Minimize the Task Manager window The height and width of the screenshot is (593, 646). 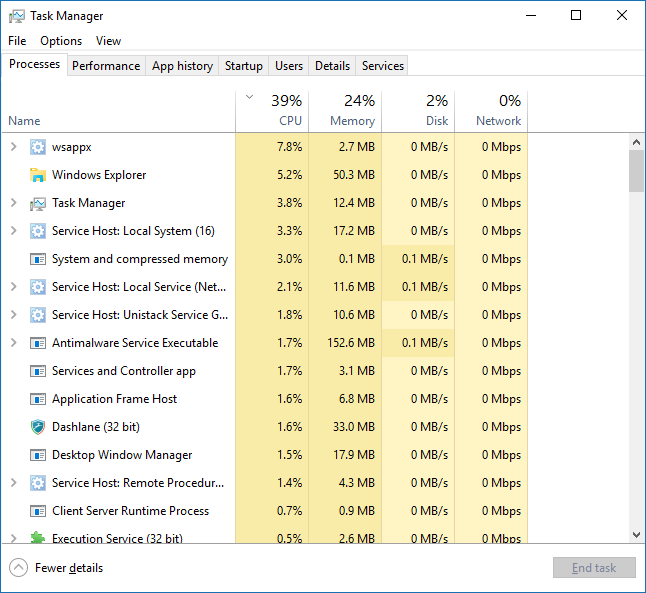tap(531, 16)
